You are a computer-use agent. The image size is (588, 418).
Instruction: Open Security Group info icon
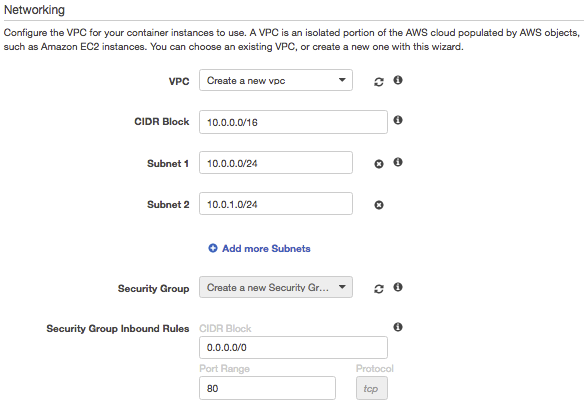[398, 287]
